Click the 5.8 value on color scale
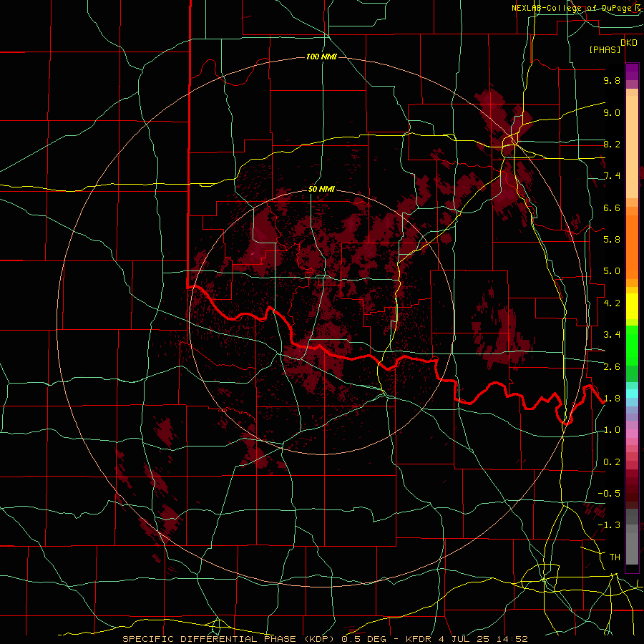Image resolution: width=644 pixels, height=644 pixels. click(612, 240)
